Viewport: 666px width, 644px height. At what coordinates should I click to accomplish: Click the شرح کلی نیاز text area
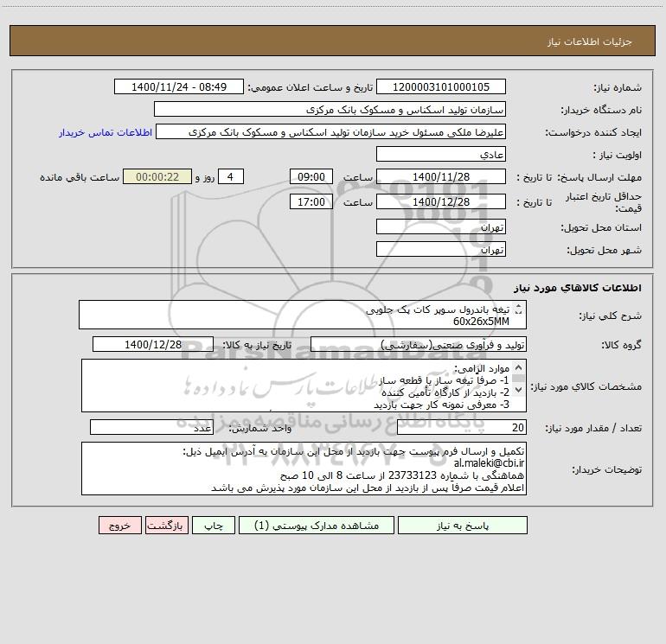pos(303,315)
